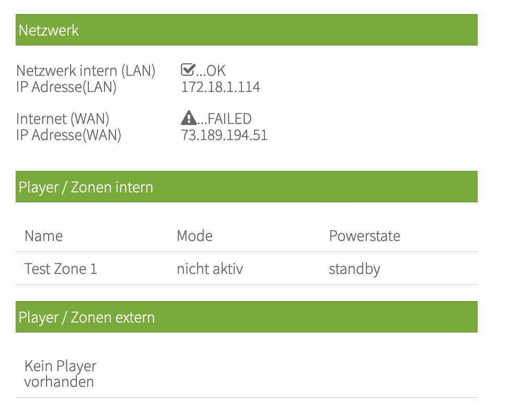The image size is (532, 414).
Task: Click the Powerstate column header
Action: click(364, 236)
